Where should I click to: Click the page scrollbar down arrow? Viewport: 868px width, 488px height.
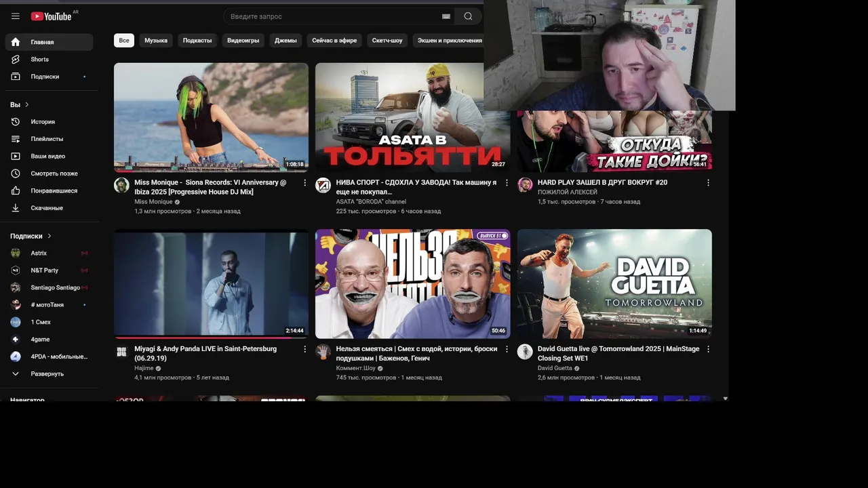click(x=725, y=399)
